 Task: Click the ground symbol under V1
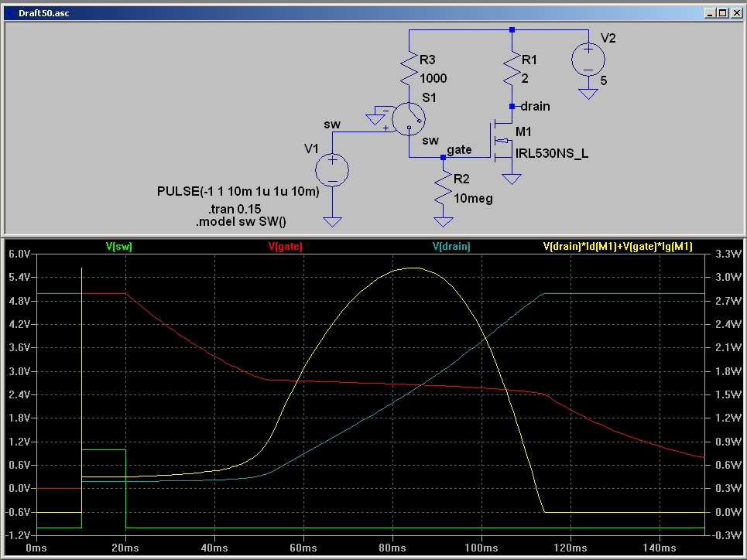point(332,222)
